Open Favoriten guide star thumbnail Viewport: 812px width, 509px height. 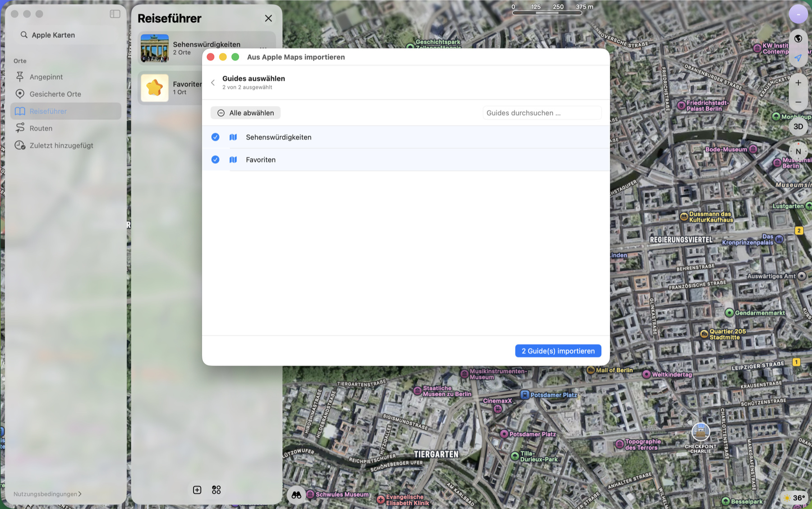pos(155,88)
